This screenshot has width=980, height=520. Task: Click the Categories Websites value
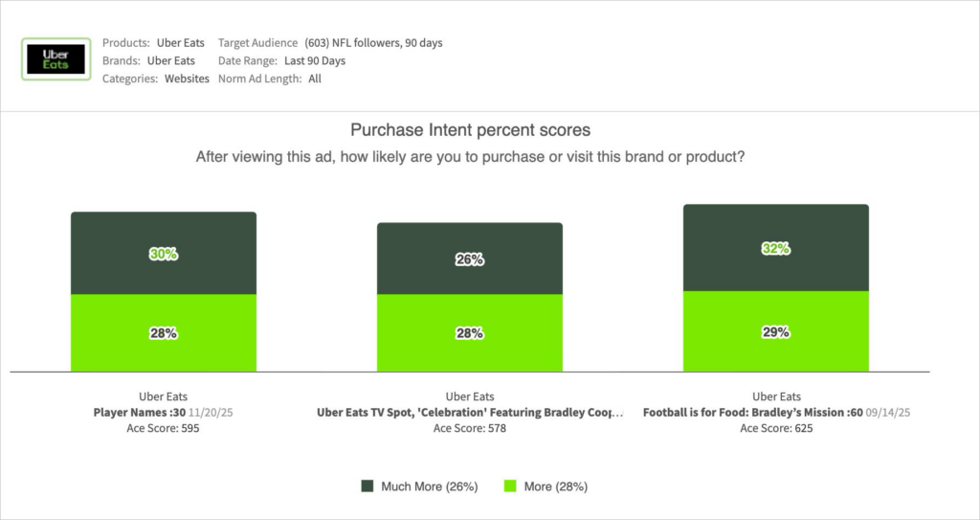(187, 79)
